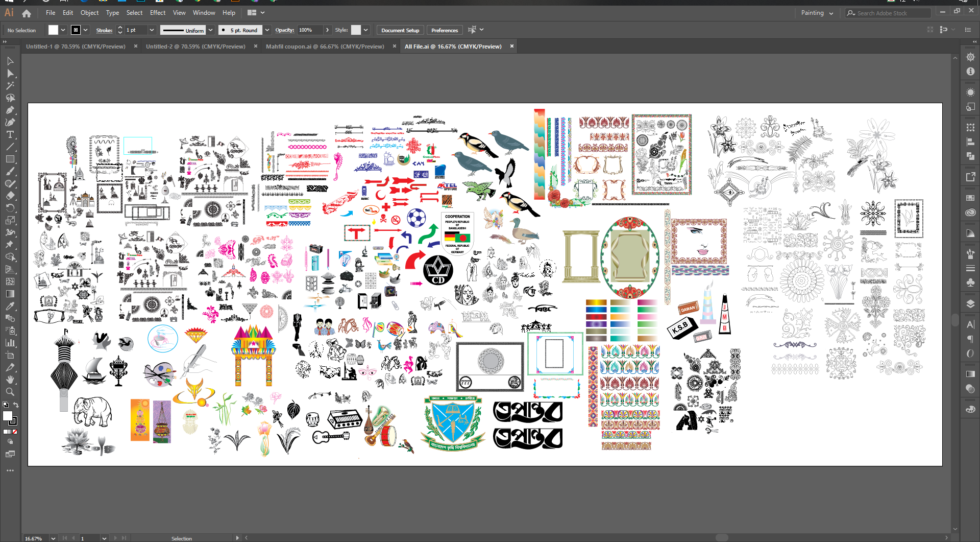Open Preferences from control bar

(x=444, y=30)
